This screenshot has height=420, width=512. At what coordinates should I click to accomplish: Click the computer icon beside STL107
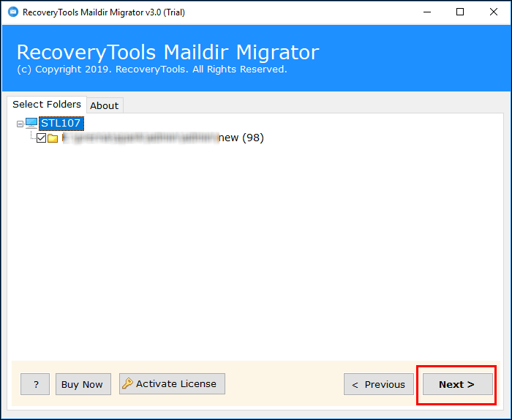coord(31,123)
